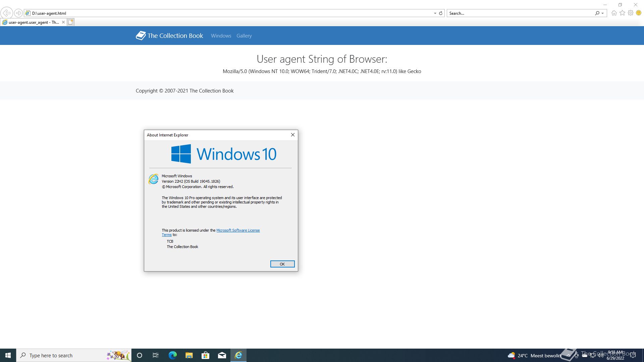Close the user-agent tab
Screen dimensions: 644x362
[x=63, y=22]
